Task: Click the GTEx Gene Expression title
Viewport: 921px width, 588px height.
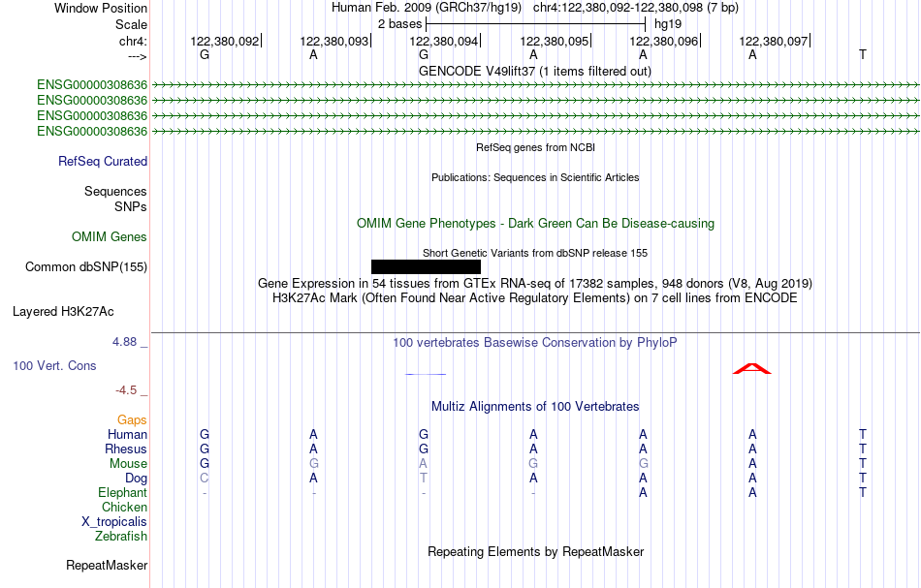Action: coord(535,284)
